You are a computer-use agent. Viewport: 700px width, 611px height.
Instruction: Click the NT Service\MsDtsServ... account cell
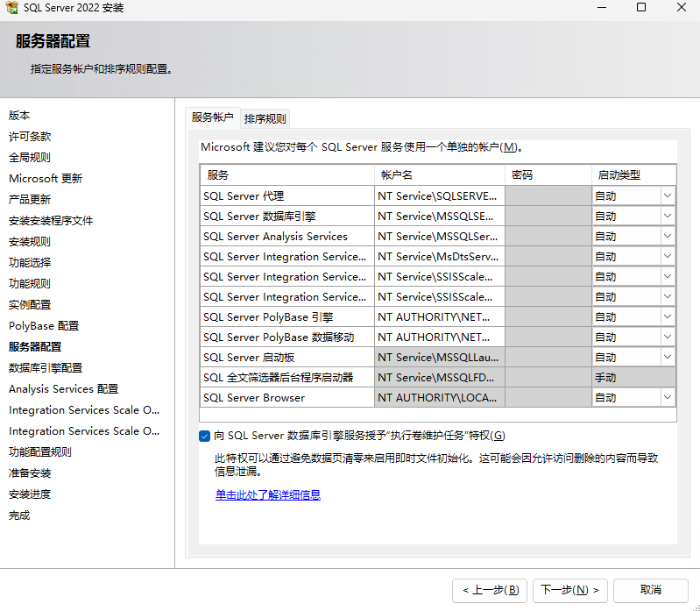coord(440,256)
